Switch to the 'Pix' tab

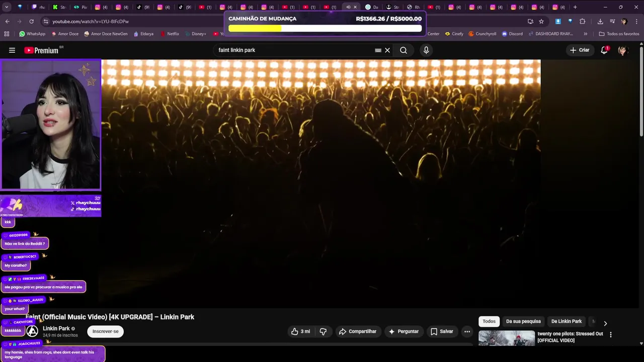click(x=80, y=7)
